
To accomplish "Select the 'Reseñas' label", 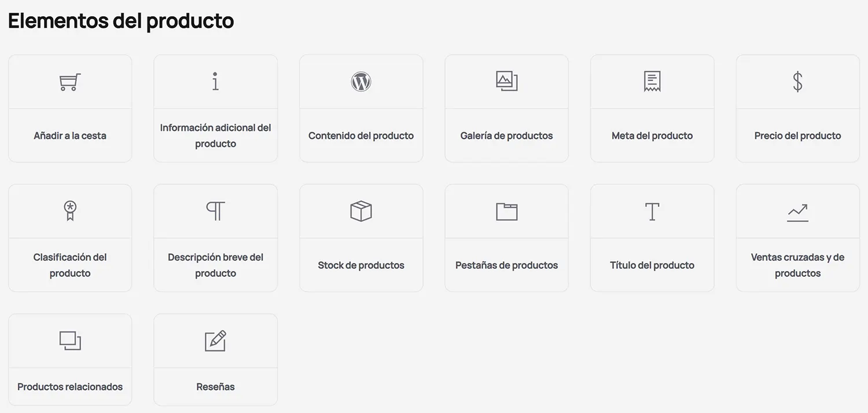I will click(215, 387).
